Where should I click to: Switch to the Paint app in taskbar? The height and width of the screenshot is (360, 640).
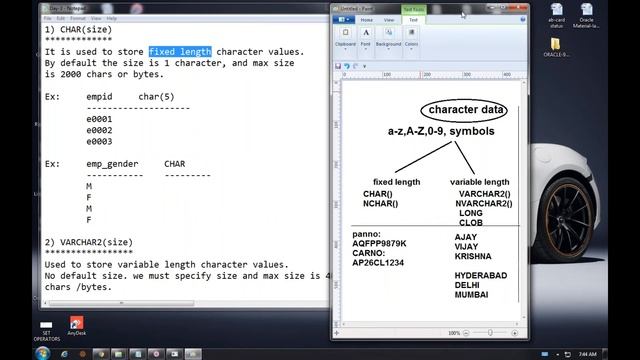193,354
